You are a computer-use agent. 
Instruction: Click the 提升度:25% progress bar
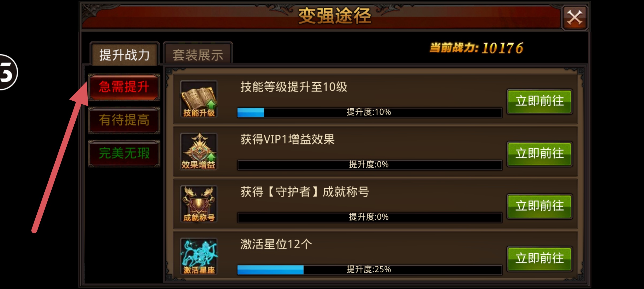pyautogui.click(x=369, y=270)
